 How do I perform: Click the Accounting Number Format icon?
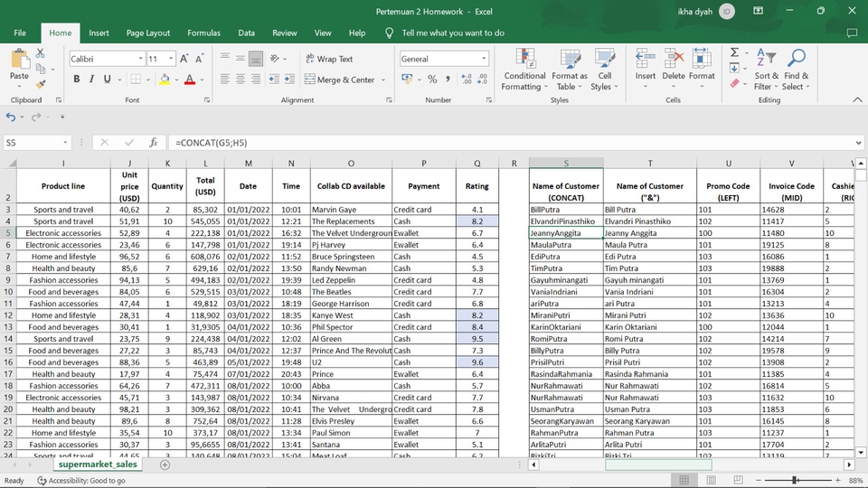pos(408,80)
